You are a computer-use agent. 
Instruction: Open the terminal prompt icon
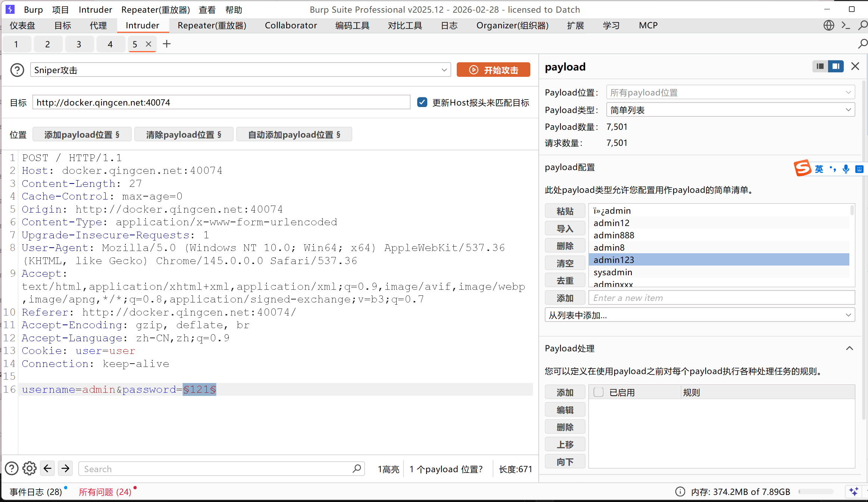coord(846,25)
